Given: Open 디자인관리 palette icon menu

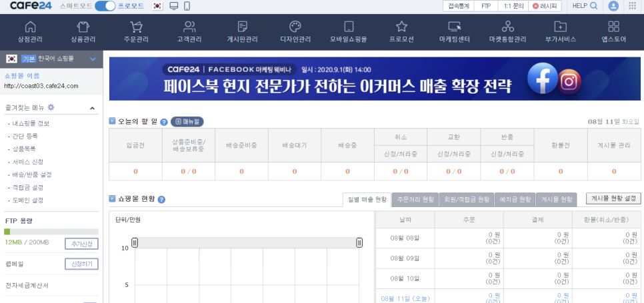Looking at the screenshot, I should click(x=295, y=33).
